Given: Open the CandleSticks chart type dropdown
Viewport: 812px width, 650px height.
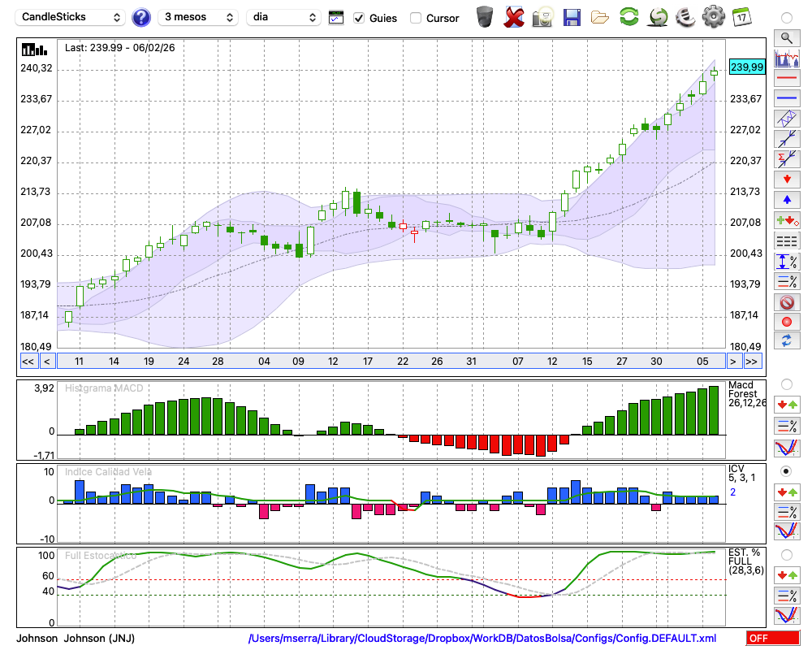Looking at the screenshot, I should coord(71,17).
